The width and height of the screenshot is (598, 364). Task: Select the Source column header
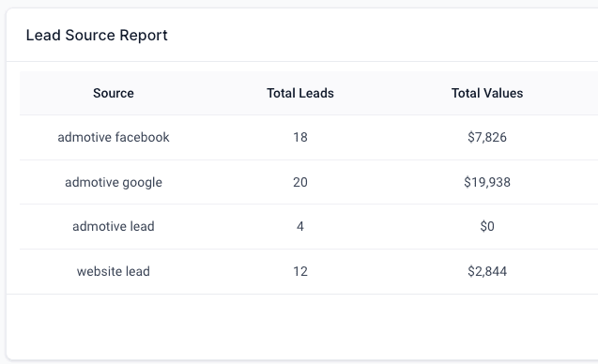click(x=114, y=93)
